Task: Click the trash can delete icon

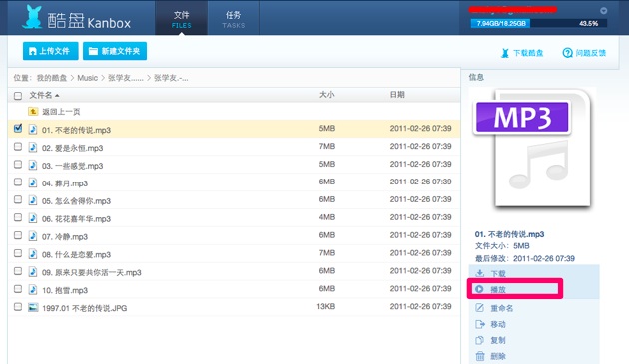Action: 480,356
